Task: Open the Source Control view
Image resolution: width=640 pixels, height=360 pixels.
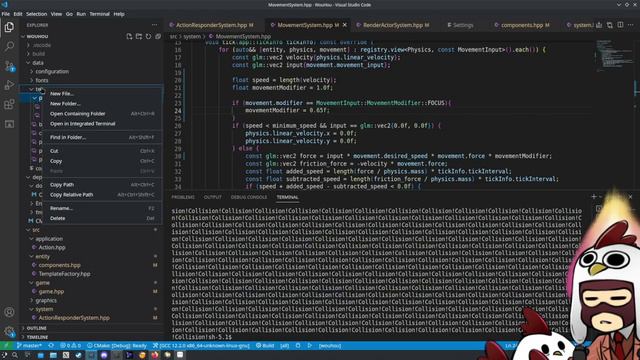Action: tap(9, 66)
